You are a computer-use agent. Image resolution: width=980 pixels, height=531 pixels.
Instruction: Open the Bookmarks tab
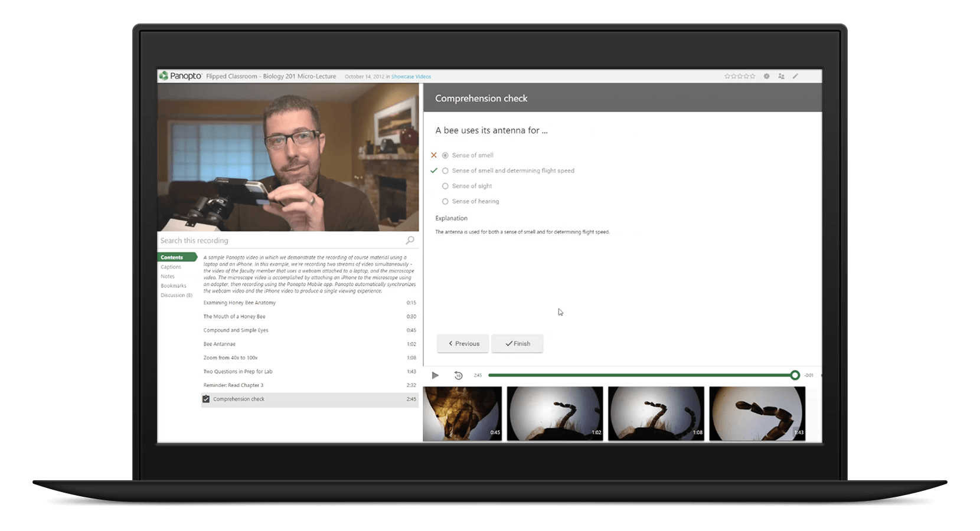click(x=173, y=286)
